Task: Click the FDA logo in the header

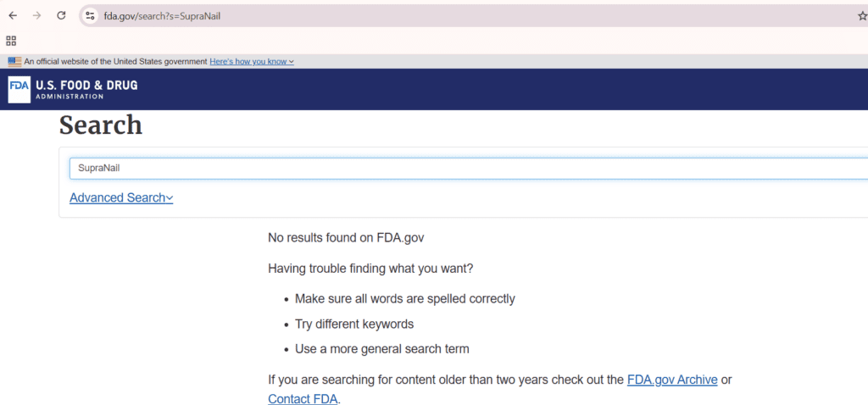Action: tap(19, 90)
